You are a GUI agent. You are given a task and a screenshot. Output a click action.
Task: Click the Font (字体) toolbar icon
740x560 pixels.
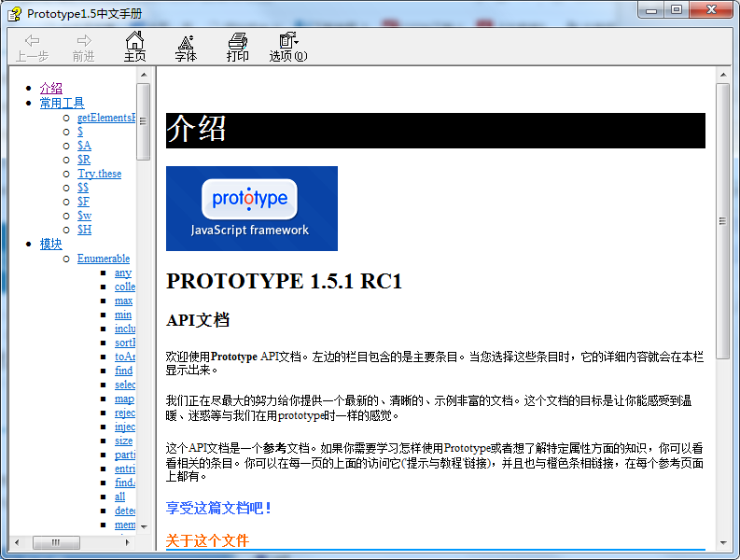(186, 41)
